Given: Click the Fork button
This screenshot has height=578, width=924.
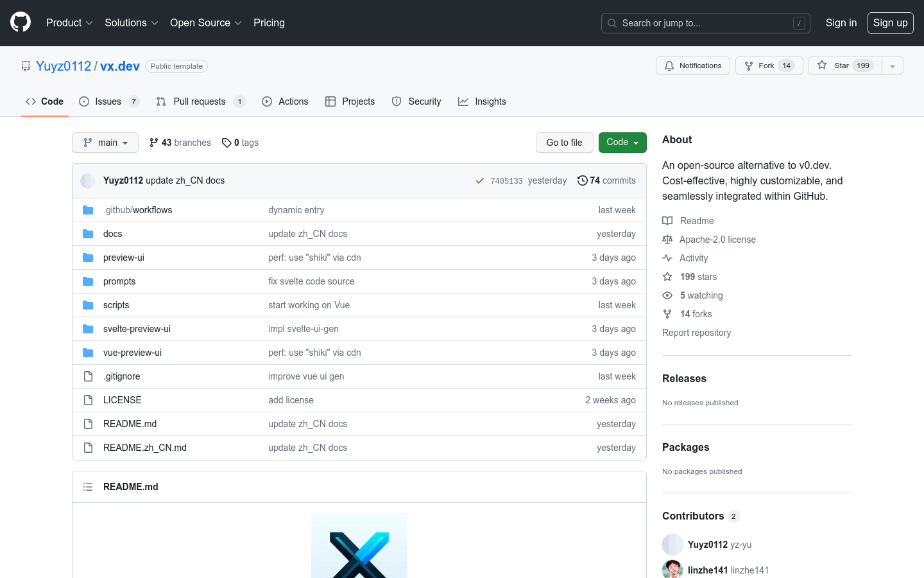Looking at the screenshot, I should 769,66.
